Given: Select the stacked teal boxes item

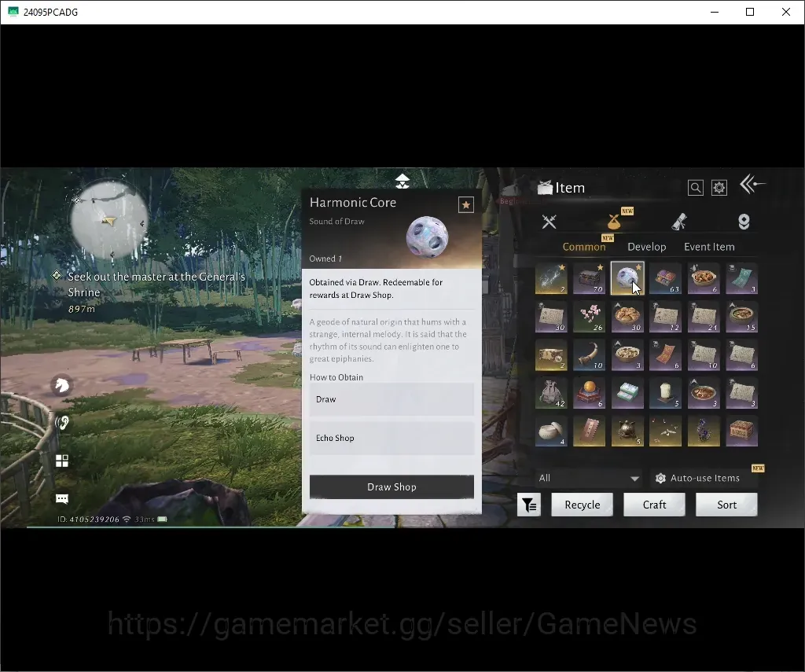Looking at the screenshot, I should tap(627, 393).
